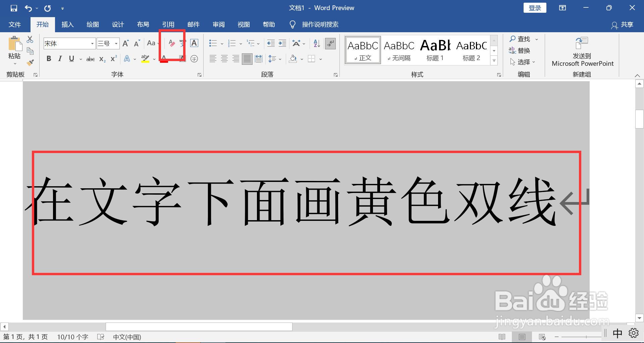Expand line spacing options dropdown
The height and width of the screenshot is (343, 644).
coord(280,59)
